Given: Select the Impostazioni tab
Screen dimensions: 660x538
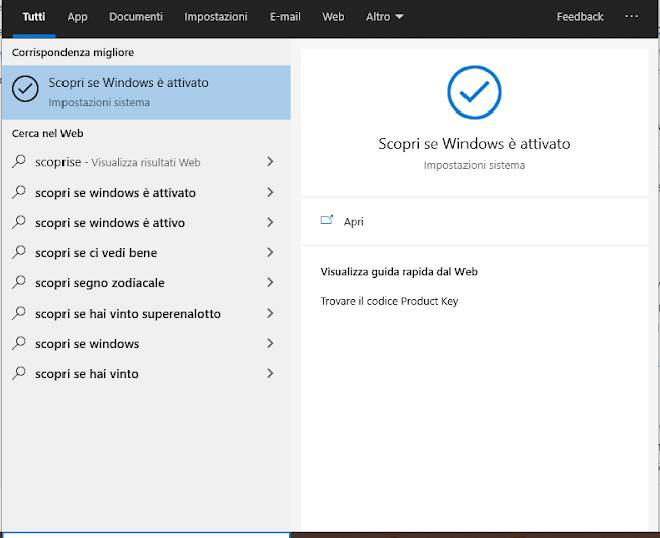Looking at the screenshot, I should coord(216,17).
